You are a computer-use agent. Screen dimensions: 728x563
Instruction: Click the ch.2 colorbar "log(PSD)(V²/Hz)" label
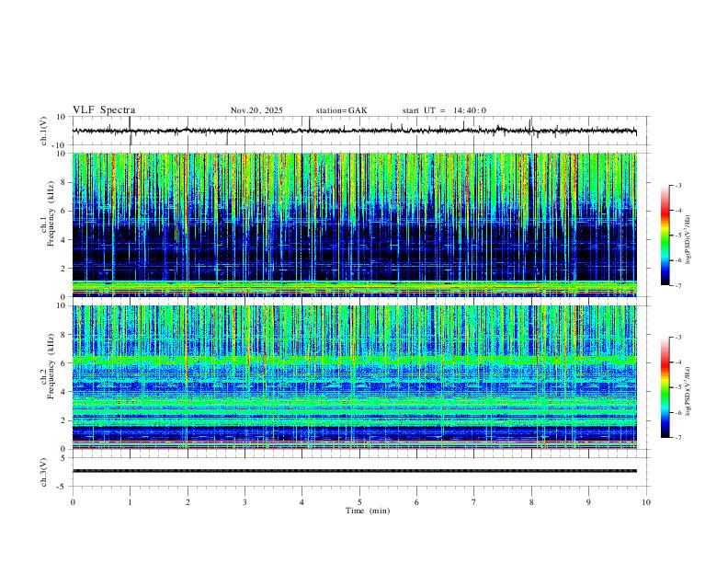tap(688, 391)
